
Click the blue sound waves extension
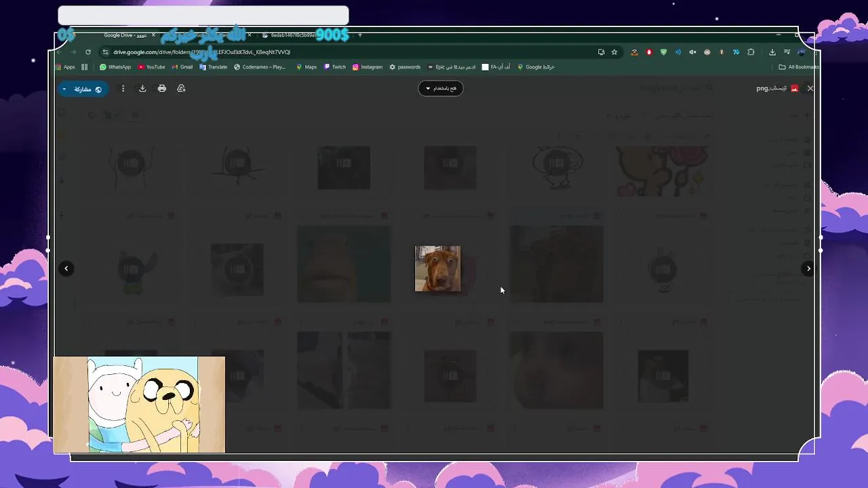pyautogui.click(x=678, y=52)
